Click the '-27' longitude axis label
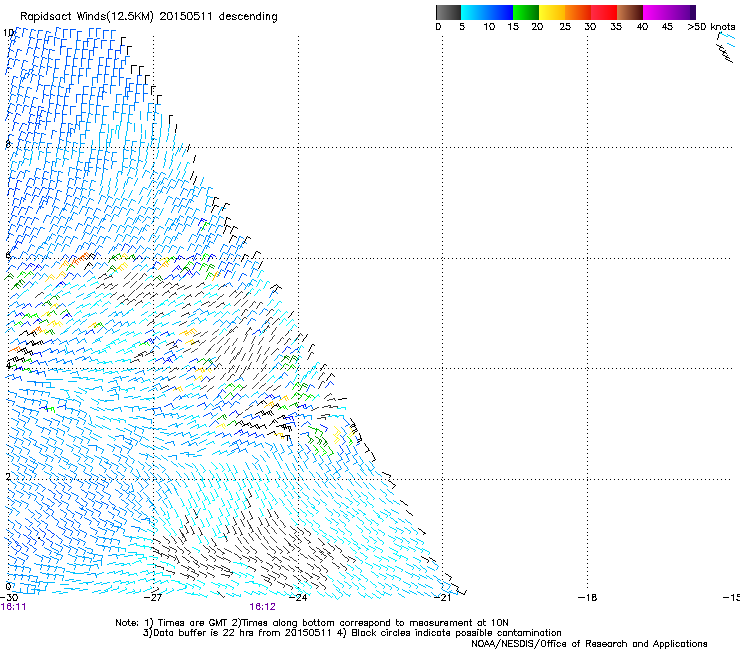The height and width of the screenshot is (650, 740). [x=153, y=598]
